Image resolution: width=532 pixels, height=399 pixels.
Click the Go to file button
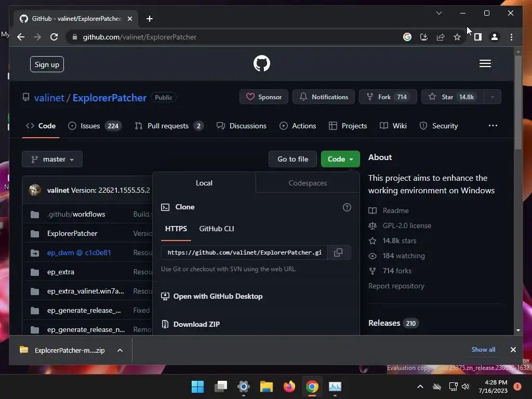[x=292, y=159]
